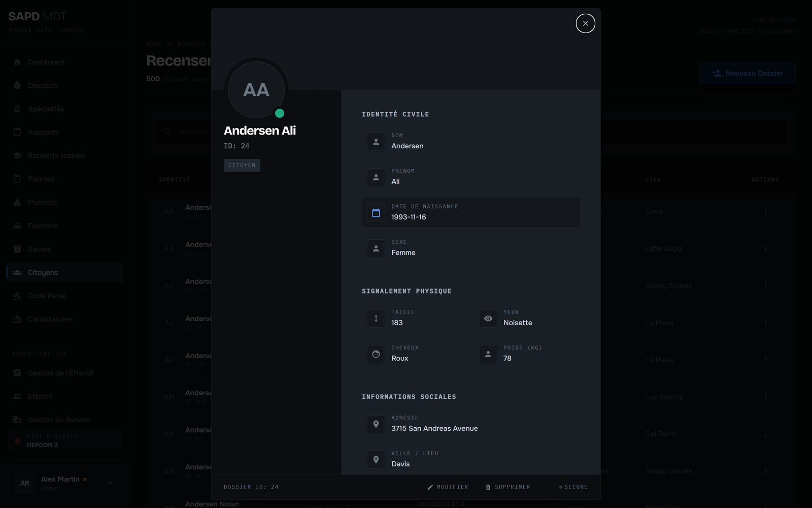
Task: Open Gestion du Service
Action: [x=65, y=420]
